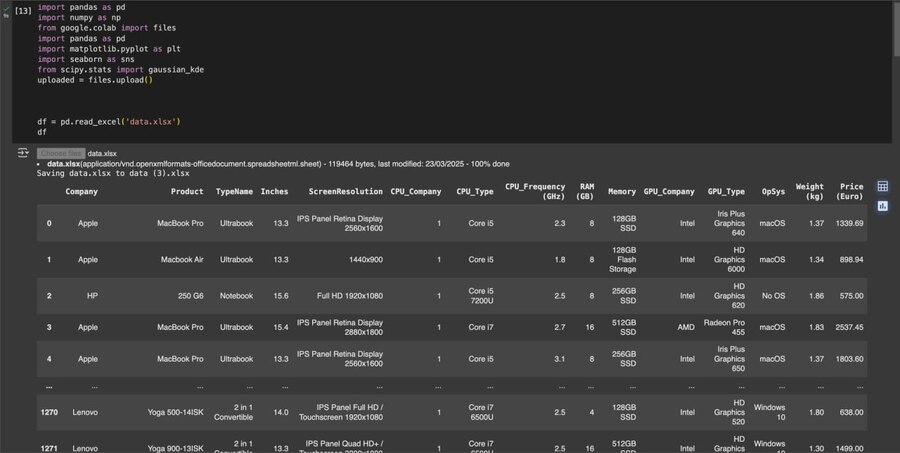900x453 pixels.
Task: Click the cell 13 execution status indicator
Action: tap(6, 11)
